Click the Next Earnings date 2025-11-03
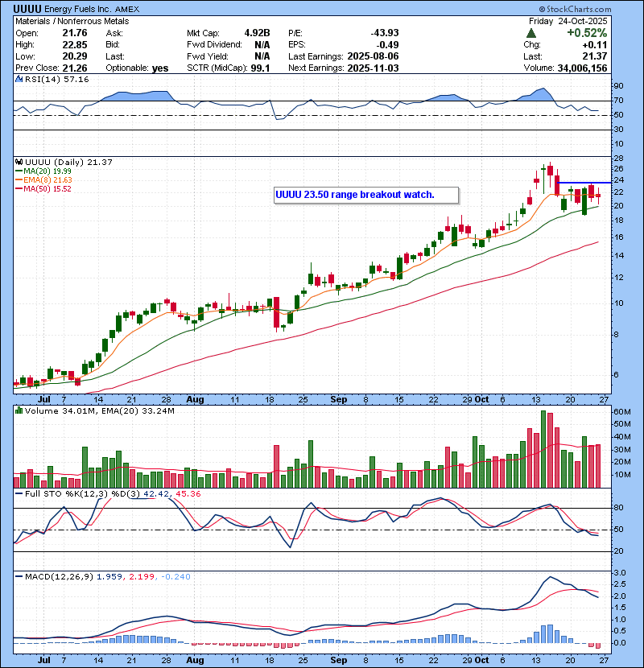 click(x=373, y=68)
